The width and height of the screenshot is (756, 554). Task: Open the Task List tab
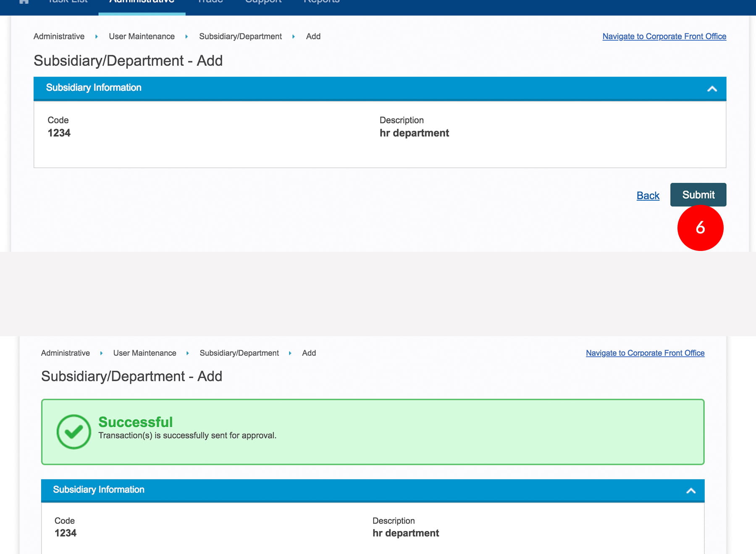click(68, 2)
